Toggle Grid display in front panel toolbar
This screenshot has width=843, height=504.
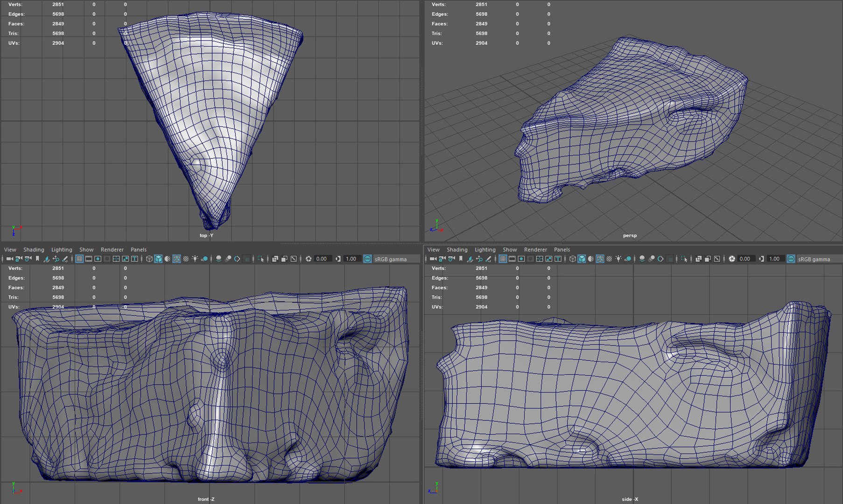pyautogui.click(x=79, y=259)
